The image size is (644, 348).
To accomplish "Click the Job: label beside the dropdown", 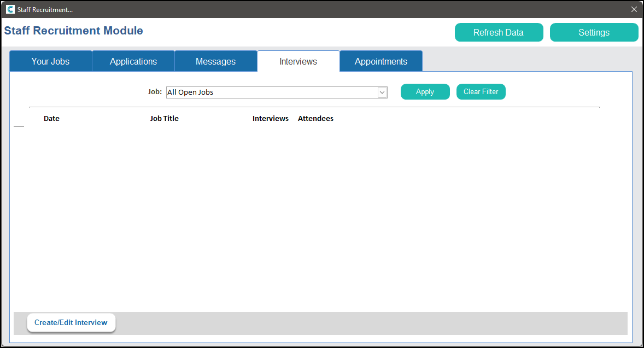I will point(155,92).
